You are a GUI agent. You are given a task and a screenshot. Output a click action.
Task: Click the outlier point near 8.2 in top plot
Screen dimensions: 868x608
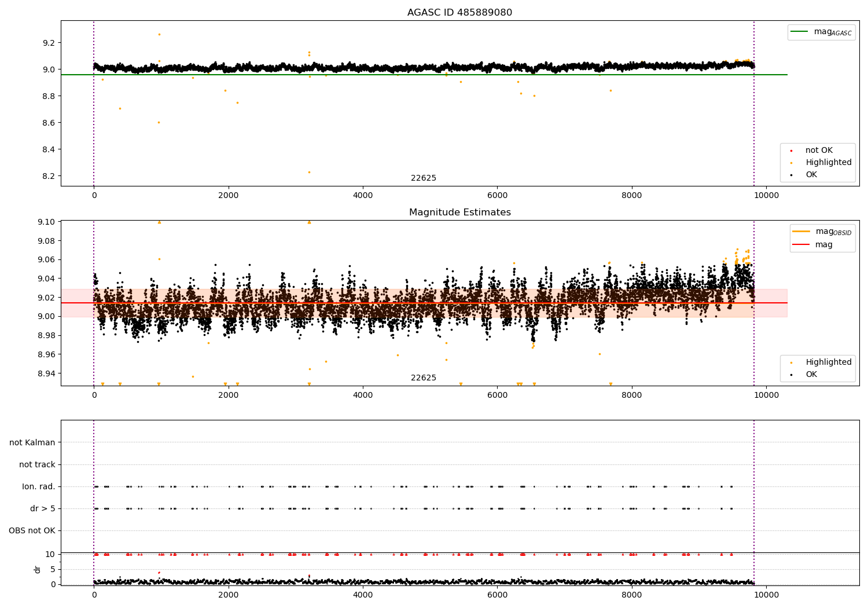pos(309,172)
